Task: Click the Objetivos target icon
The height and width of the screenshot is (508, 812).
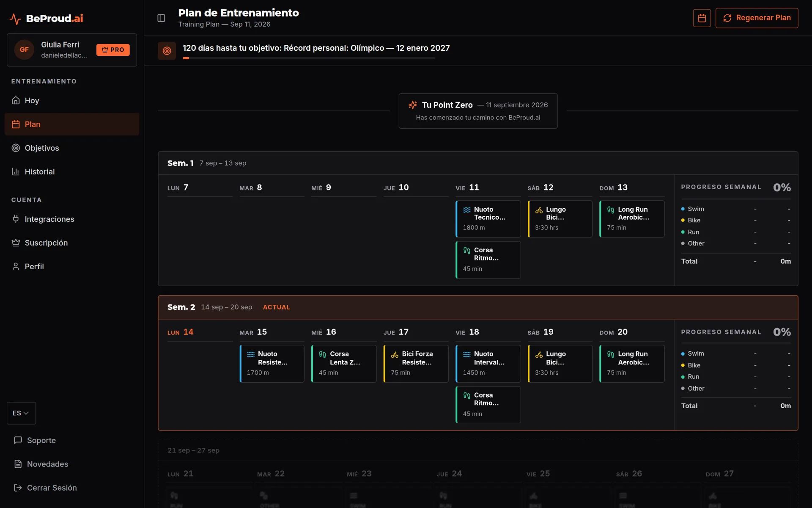Action: [x=16, y=148]
